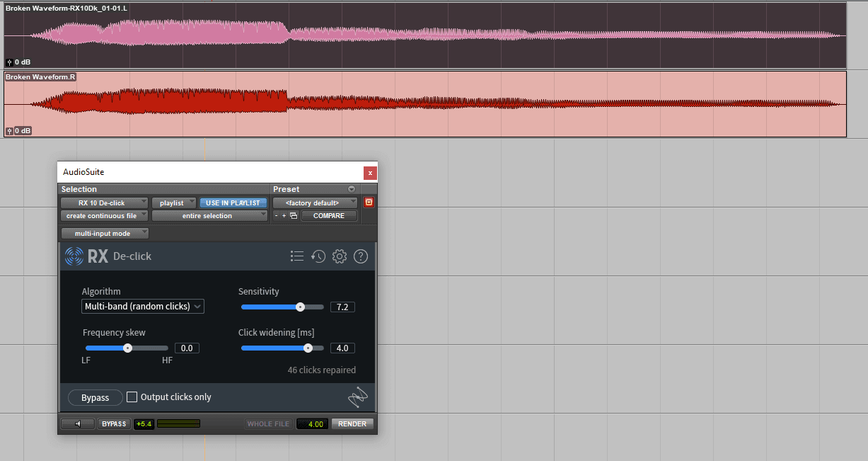Click the De-click module title

tap(132, 256)
